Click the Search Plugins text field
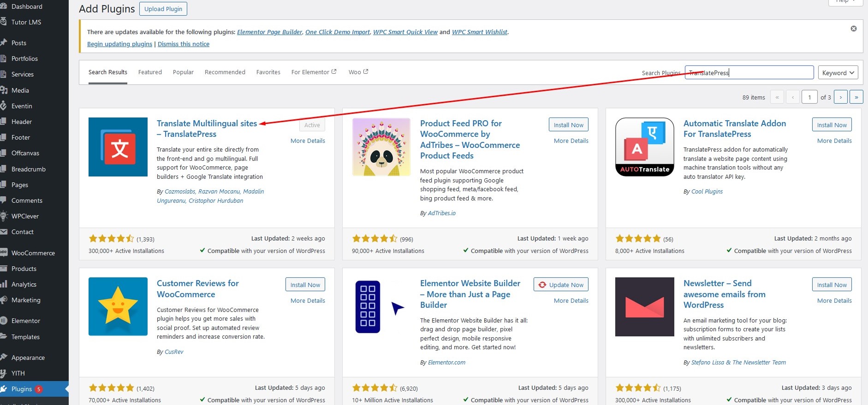The width and height of the screenshot is (868, 405). pyautogui.click(x=749, y=72)
